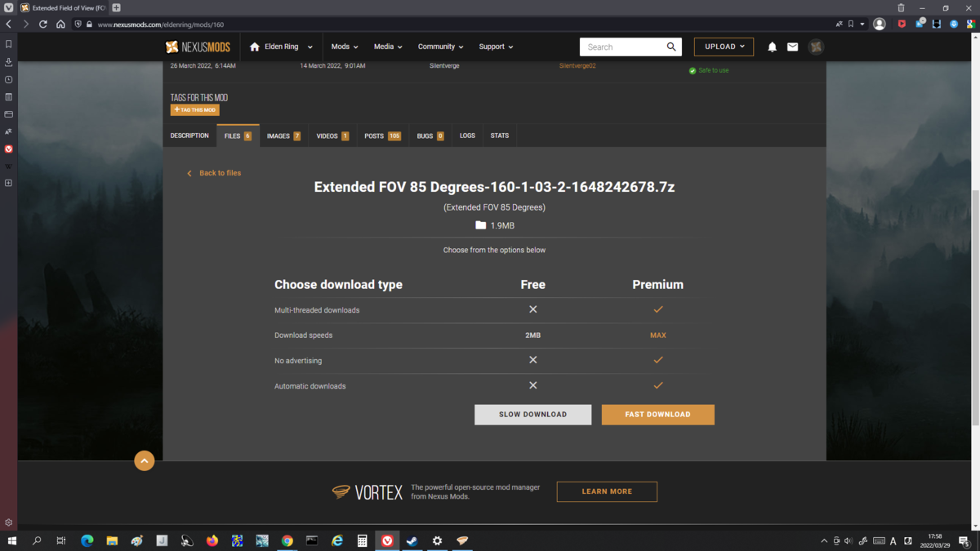Go to the browser home page
The width and height of the screenshot is (980, 551).
click(x=60, y=24)
